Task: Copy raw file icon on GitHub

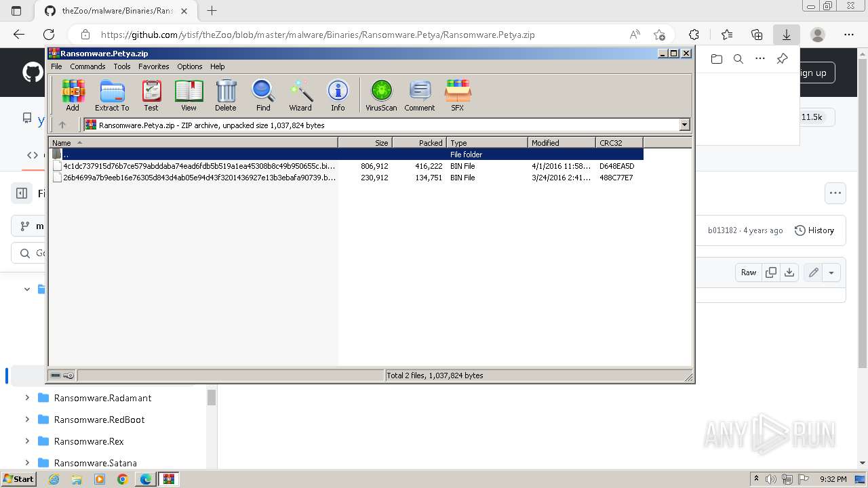Action: tap(771, 272)
